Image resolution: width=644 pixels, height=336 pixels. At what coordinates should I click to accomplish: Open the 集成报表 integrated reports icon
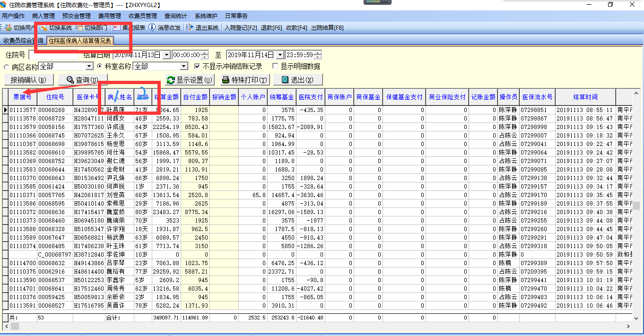[117, 28]
